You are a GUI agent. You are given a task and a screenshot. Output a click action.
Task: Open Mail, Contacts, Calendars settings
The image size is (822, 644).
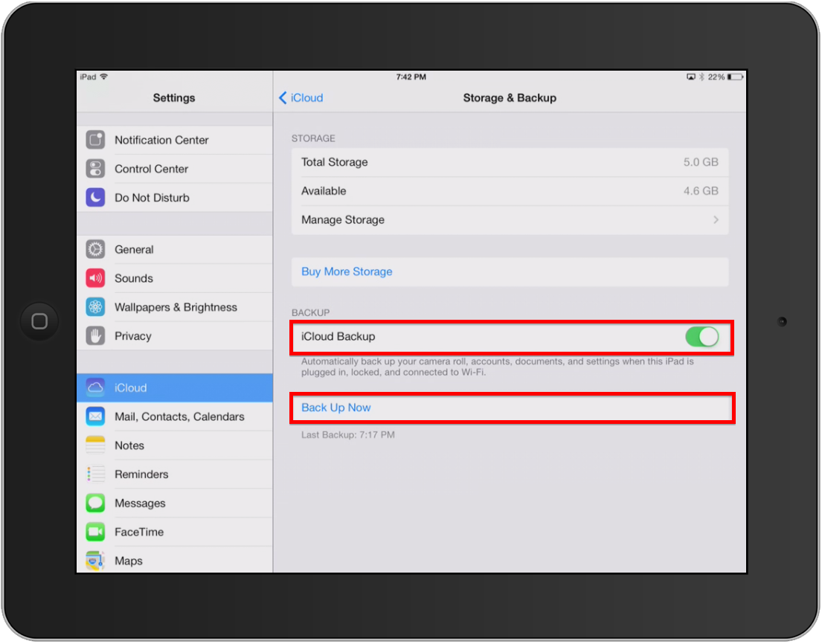(175, 416)
